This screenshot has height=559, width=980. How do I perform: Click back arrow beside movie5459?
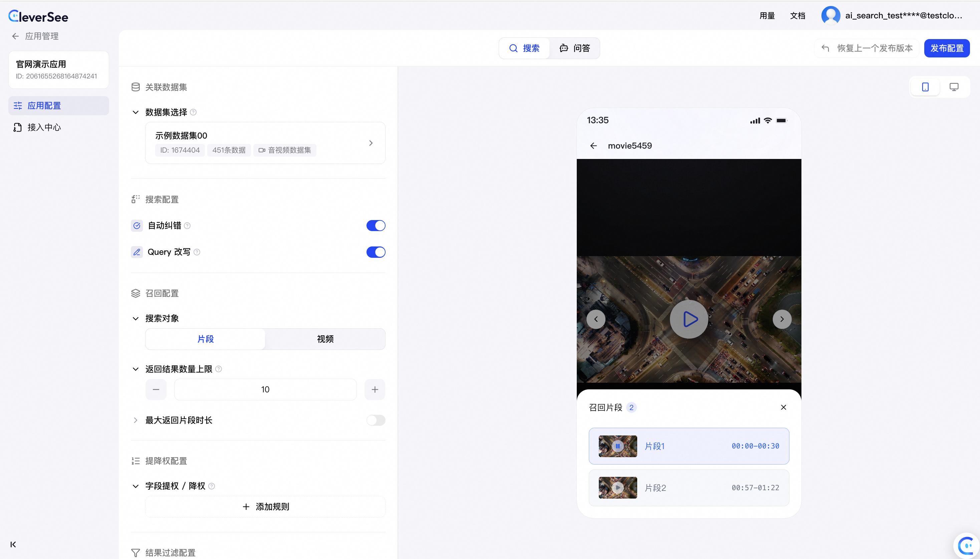tap(593, 146)
